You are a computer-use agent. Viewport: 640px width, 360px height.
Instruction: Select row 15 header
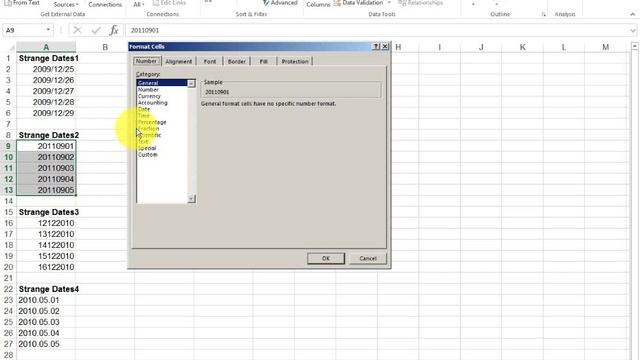[x=9, y=212]
